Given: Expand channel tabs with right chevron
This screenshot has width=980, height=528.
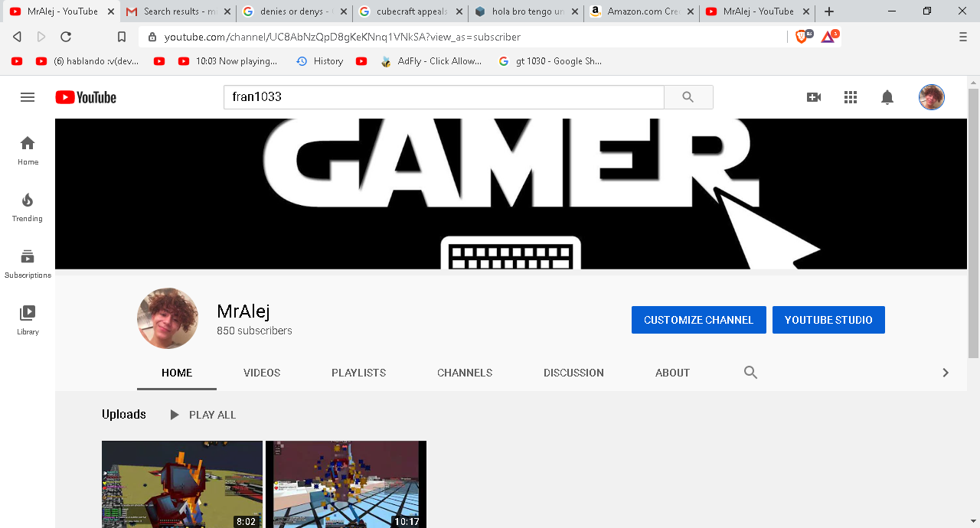Looking at the screenshot, I should pyautogui.click(x=946, y=373).
